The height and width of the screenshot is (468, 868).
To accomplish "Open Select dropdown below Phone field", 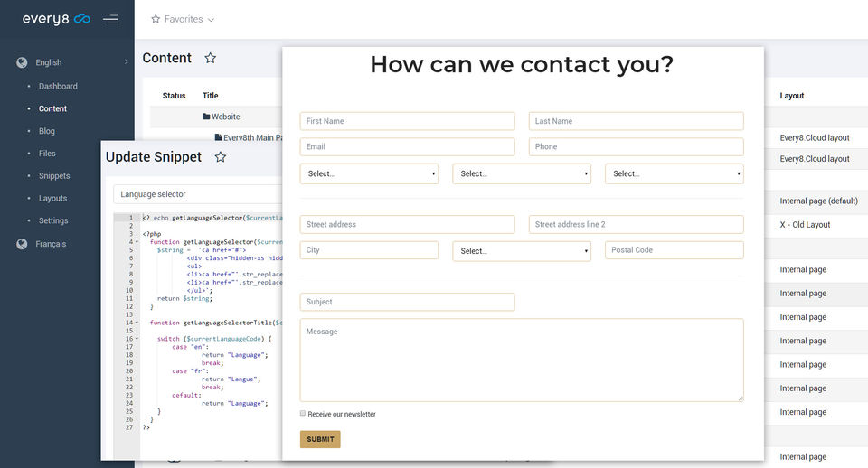I will (x=675, y=173).
